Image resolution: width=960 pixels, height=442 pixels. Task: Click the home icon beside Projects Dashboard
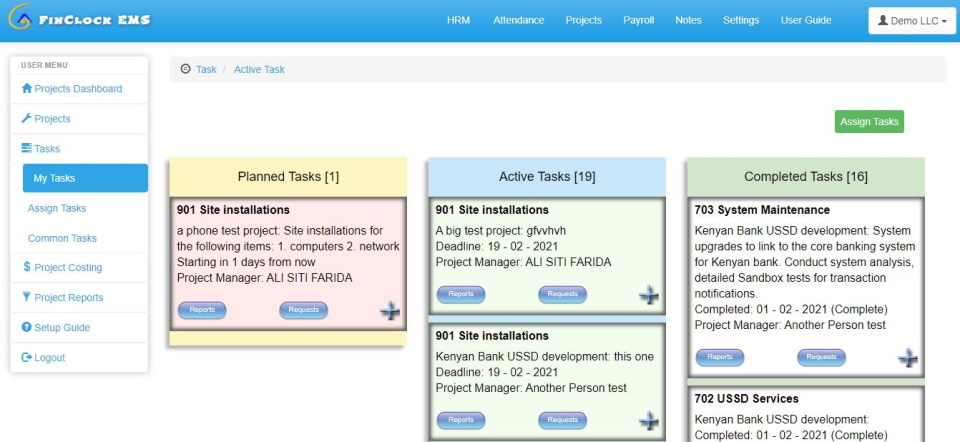tap(26, 88)
